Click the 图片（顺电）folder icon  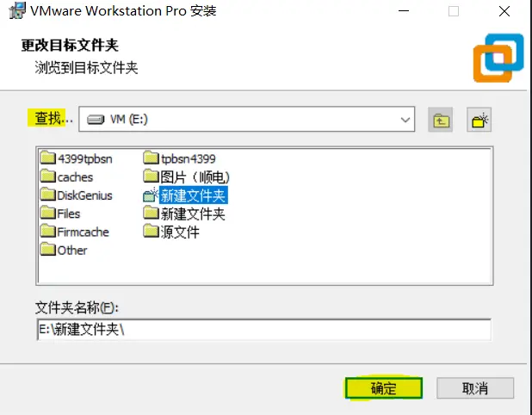(151, 177)
